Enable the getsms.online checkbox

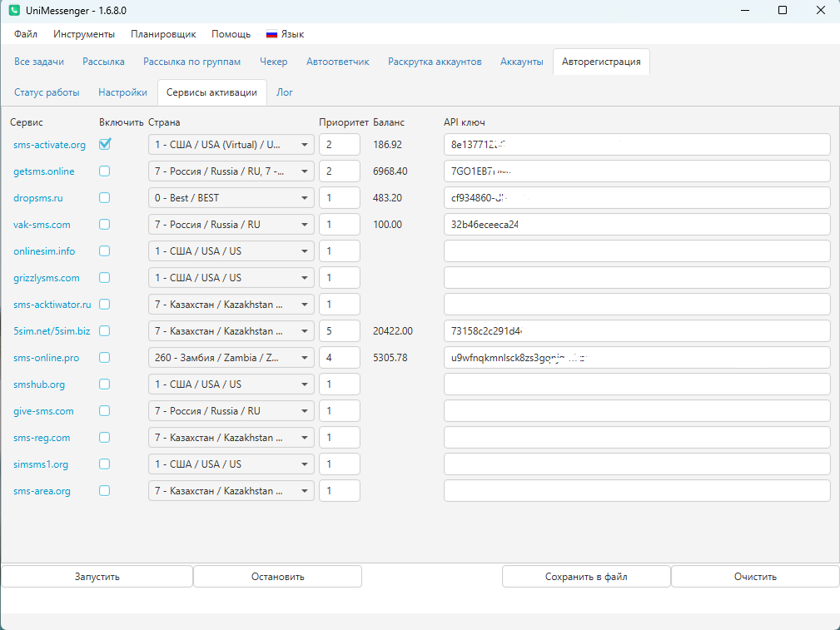tap(104, 171)
